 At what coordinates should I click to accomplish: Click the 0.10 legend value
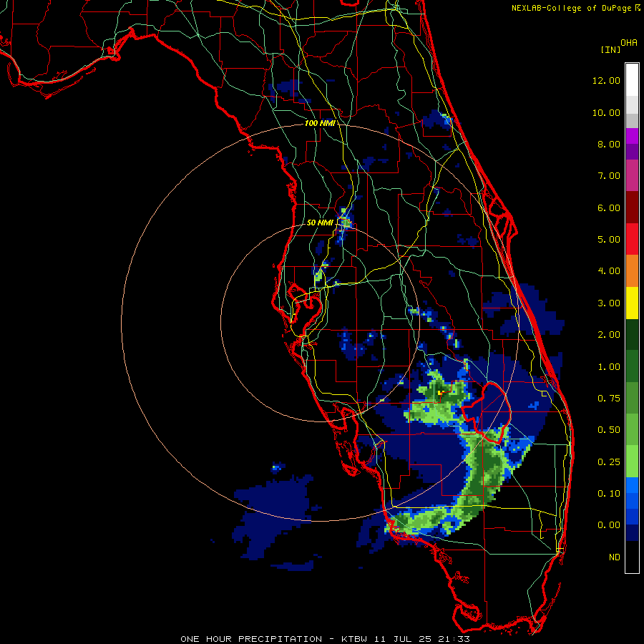coord(609,494)
